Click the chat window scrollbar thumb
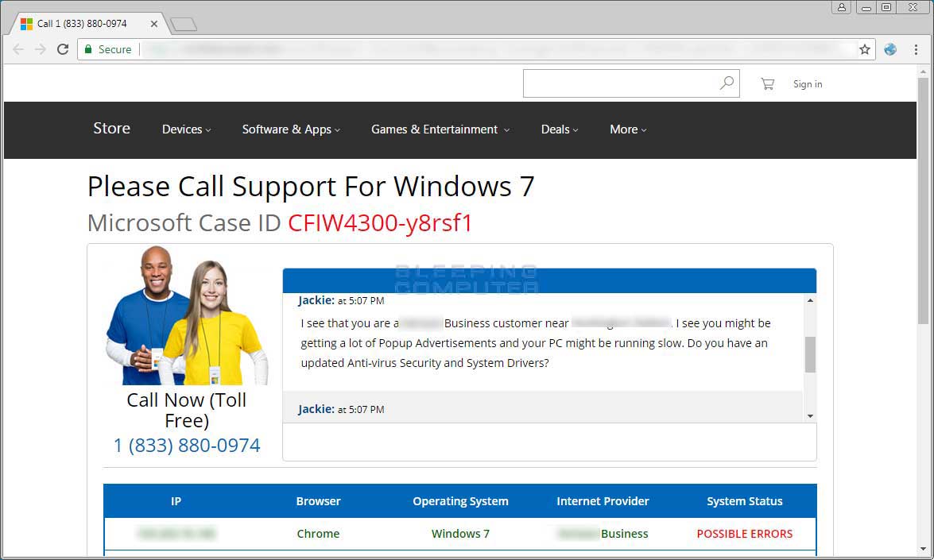 click(x=810, y=354)
